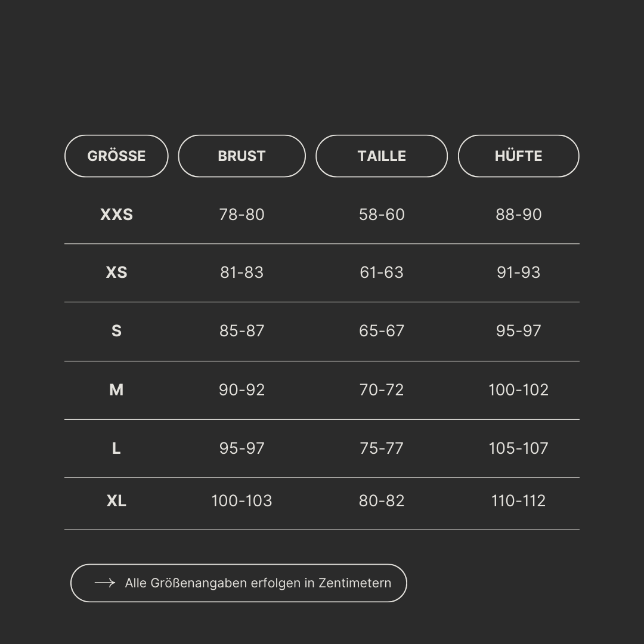Select the XL size row label
The image size is (644, 644).
coord(116,501)
